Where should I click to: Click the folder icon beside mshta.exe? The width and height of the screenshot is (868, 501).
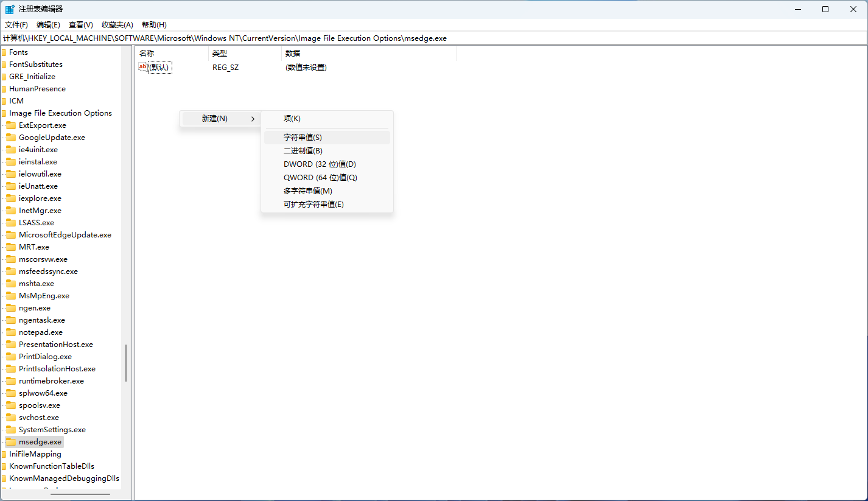tap(11, 283)
